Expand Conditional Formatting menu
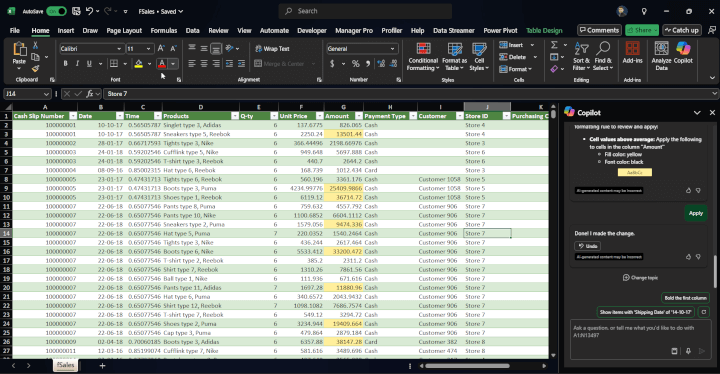Screen dimensions: 720x374 (423, 56)
